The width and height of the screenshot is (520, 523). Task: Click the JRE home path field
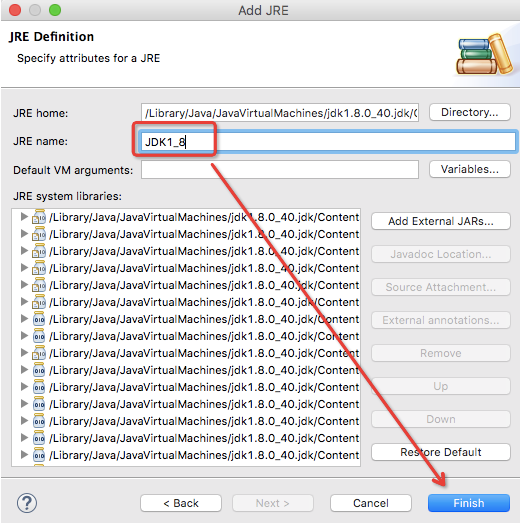(x=280, y=113)
